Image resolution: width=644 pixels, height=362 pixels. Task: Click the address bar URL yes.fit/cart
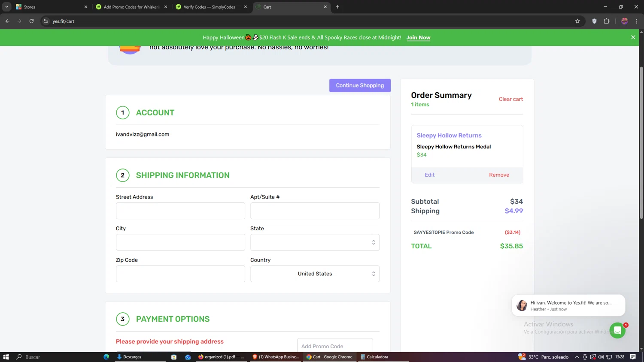[x=63, y=21]
